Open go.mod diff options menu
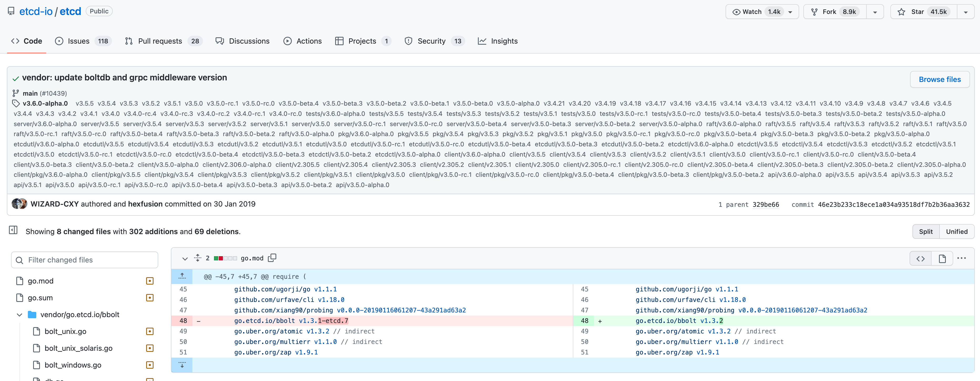 pos(961,258)
